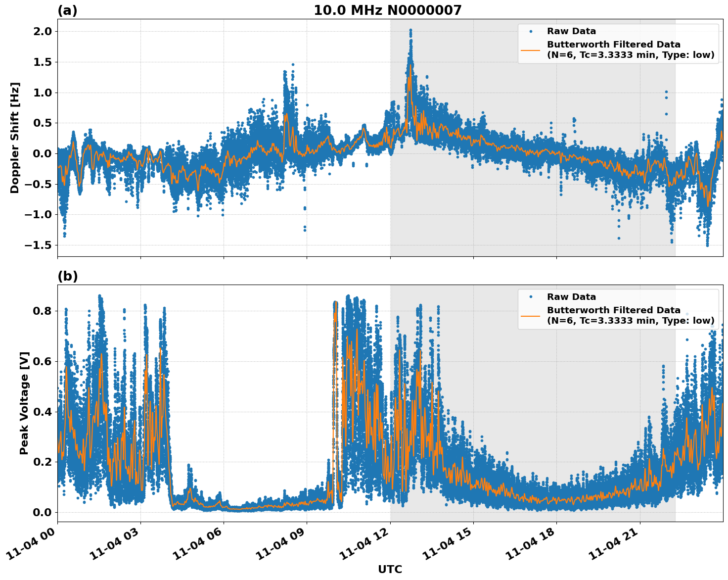Click the plot title 10.0 MHz N0000007
This screenshot has height=580, width=728.
[389, 9]
